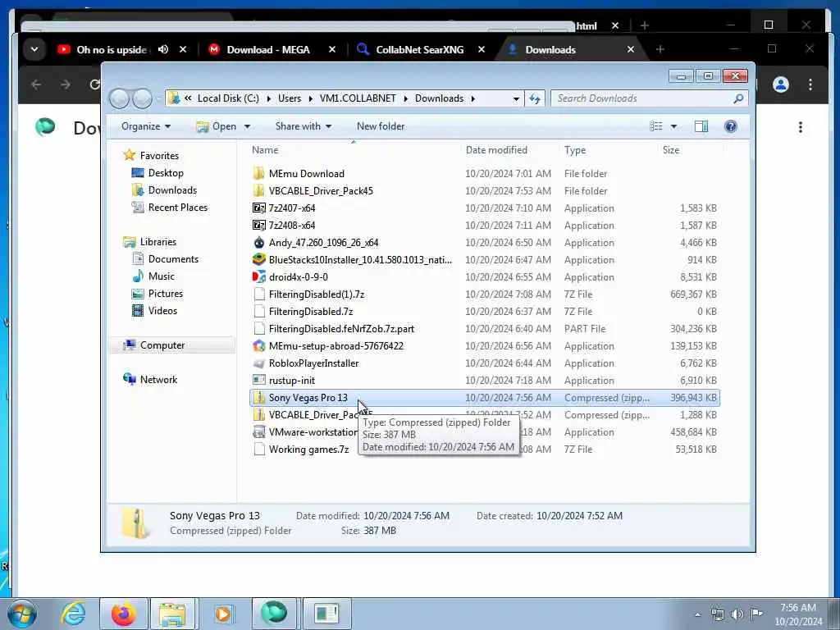Click the Change your view icon
The width and height of the screenshot is (840, 630).
(656, 126)
